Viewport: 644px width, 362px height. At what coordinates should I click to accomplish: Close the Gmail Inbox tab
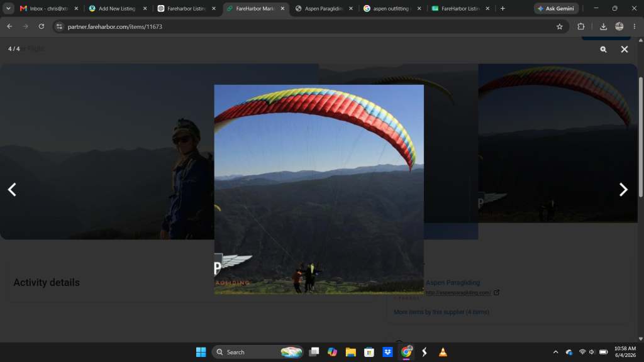(76, 8)
